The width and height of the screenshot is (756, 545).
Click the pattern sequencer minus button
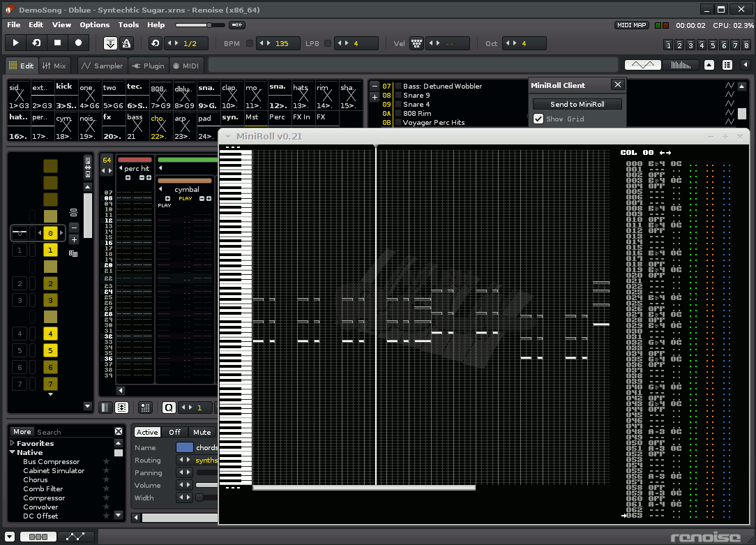[x=74, y=227]
